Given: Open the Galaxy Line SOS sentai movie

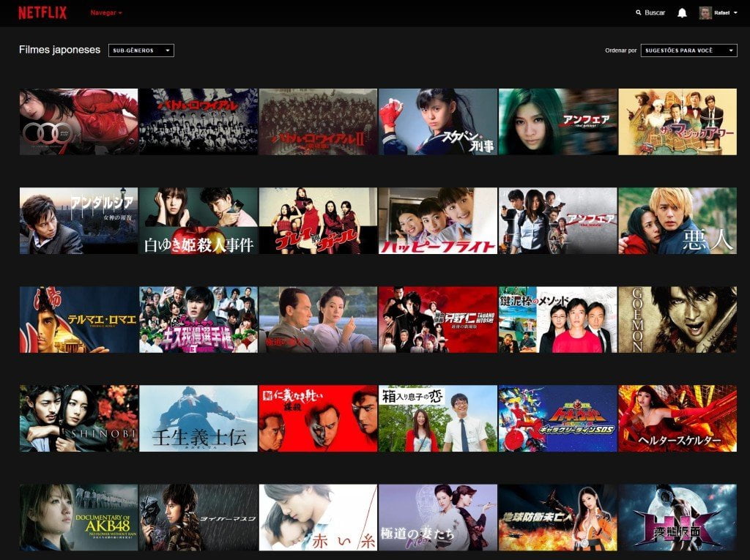Looking at the screenshot, I should pos(557,419).
